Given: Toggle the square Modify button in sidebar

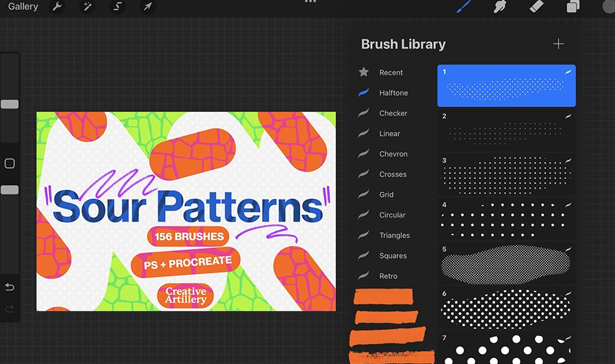Looking at the screenshot, I should coord(10,164).
